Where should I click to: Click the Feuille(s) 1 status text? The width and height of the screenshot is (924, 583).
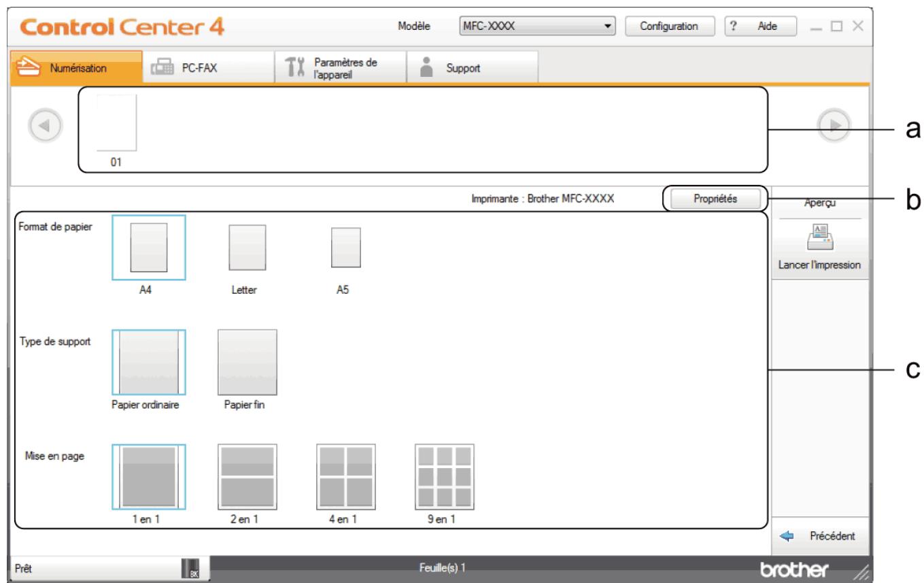(443, 567)
